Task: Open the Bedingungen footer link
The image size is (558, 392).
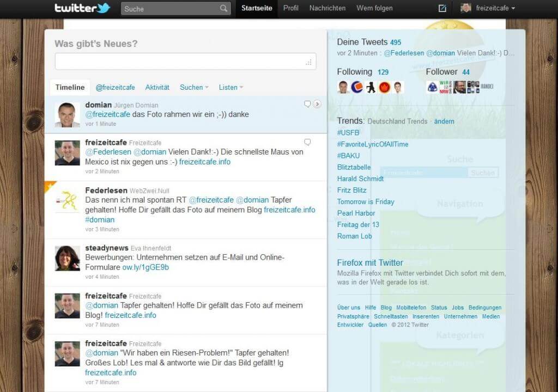Action: coord(484,308)
